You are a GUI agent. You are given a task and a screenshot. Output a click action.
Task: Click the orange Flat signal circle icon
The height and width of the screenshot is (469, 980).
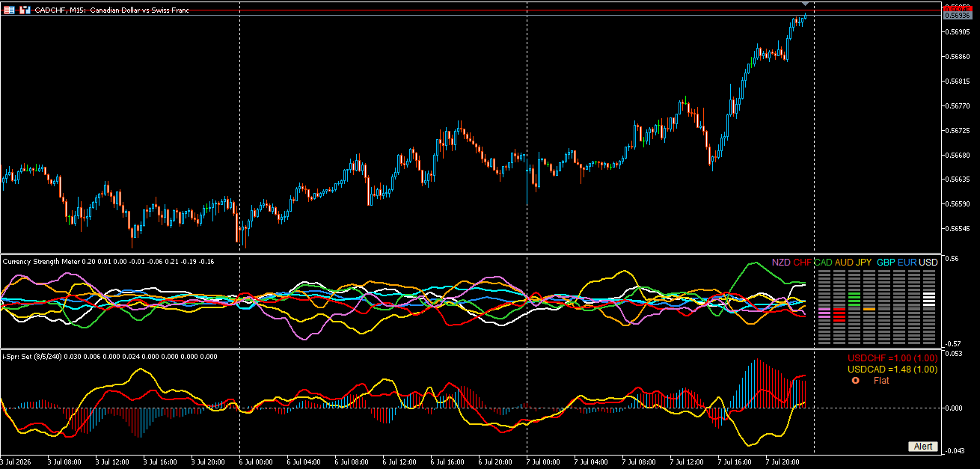pyautogui.click(x=857, y=381)
